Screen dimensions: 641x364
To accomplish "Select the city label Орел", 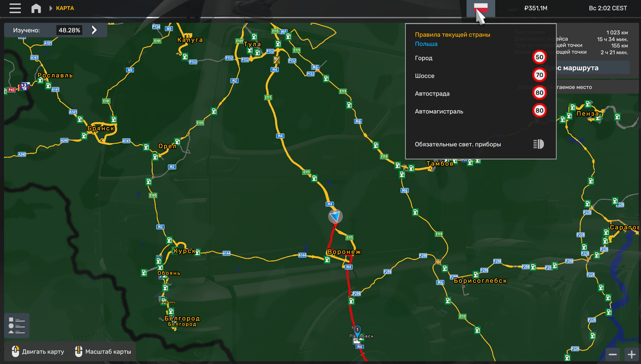I will (x=167, y=146).
